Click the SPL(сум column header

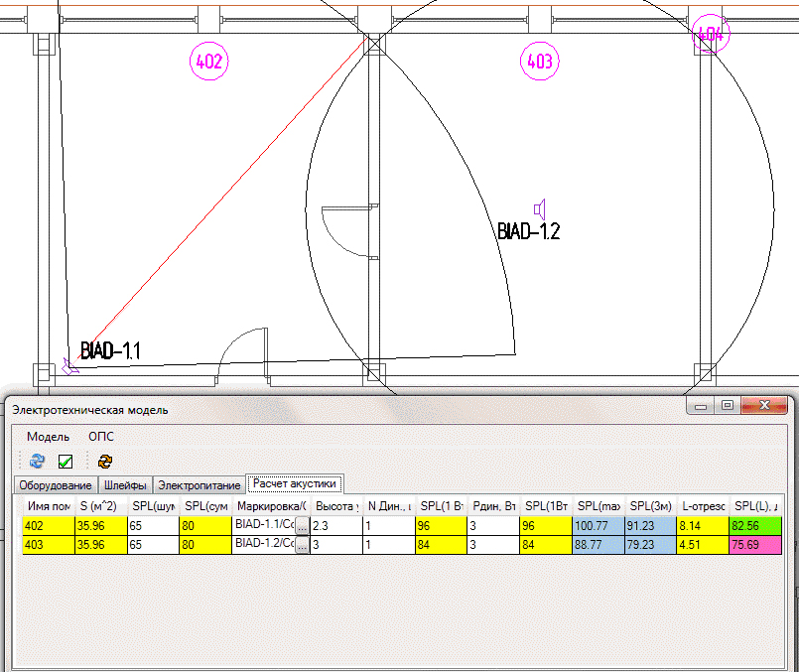pyautogui.click(x=205, y=506)
